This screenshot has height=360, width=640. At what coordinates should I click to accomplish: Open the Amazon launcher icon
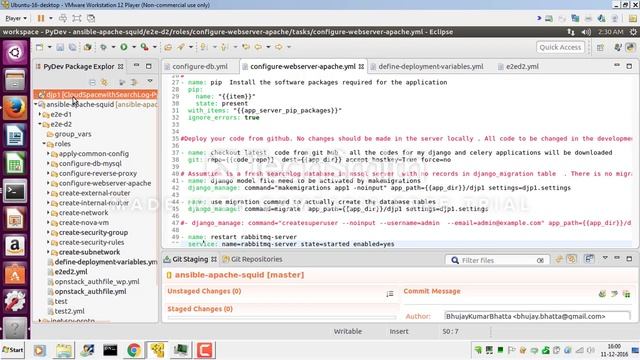15,247
